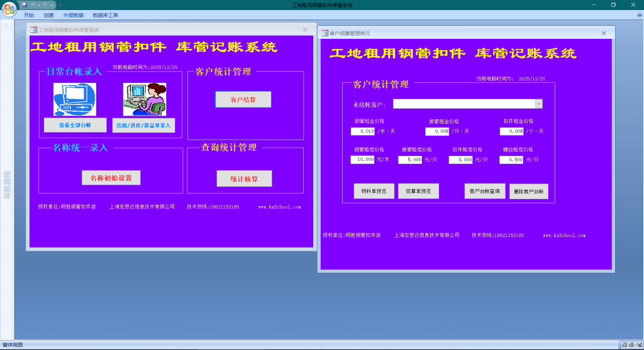644x350 pixels.
Task: Open the 外部数据 ribbon tab
Action: click(73, 15)
